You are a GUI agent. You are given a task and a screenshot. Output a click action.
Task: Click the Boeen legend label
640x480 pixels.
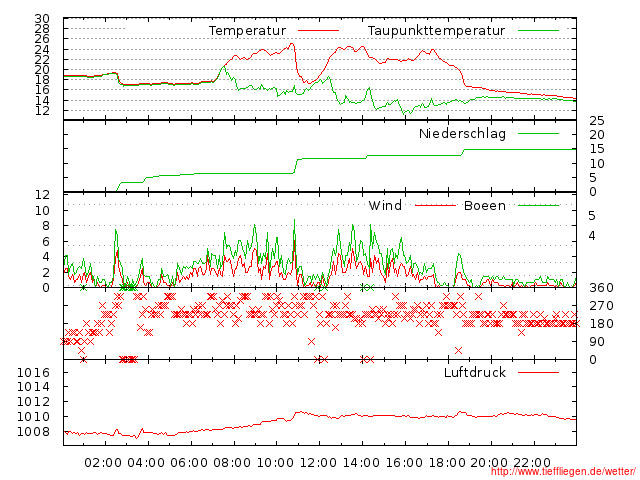pos(485,205)
